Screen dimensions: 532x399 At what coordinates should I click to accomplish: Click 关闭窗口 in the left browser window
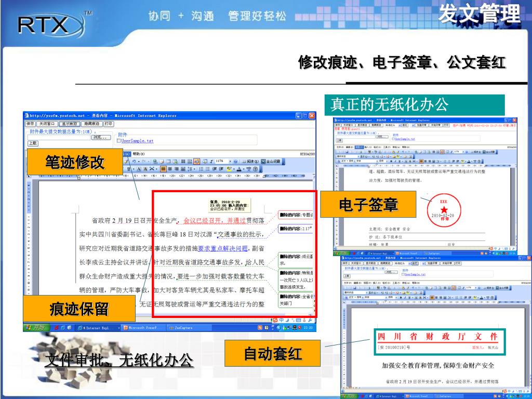tap(47, 124)
